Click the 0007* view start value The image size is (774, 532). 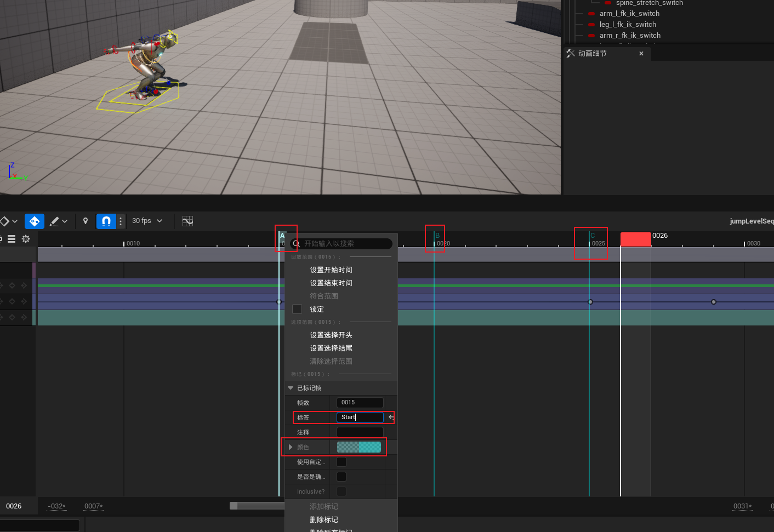(x=93, y=506)
